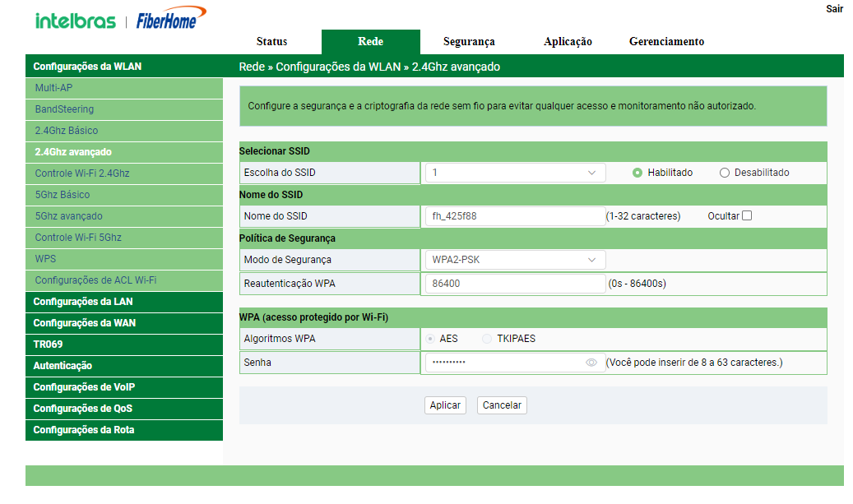The image size is (853, 504).
Task: Open the 5Ghz Básico page
Action: (124, 195)
